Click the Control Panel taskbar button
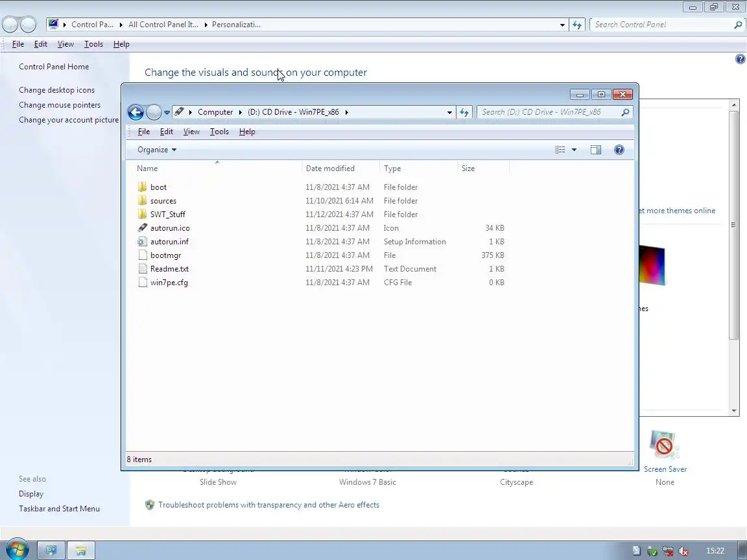Viewport: 747px width, 560px height. 51,550
